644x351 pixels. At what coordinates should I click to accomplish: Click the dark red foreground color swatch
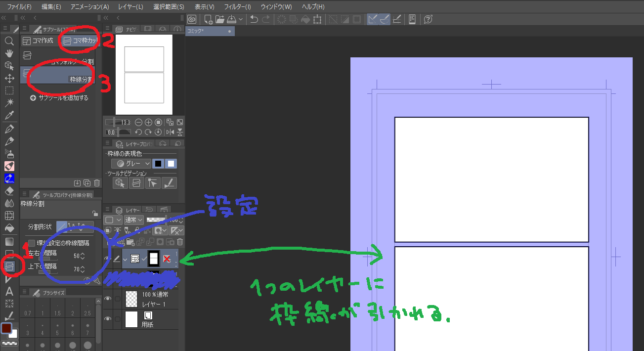tap(7, 328)
